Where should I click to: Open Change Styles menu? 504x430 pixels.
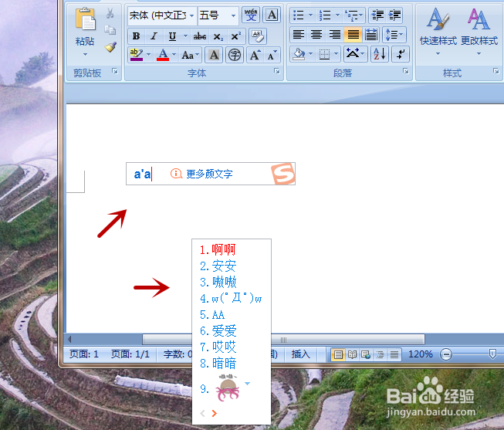click(x=479, y=31)
